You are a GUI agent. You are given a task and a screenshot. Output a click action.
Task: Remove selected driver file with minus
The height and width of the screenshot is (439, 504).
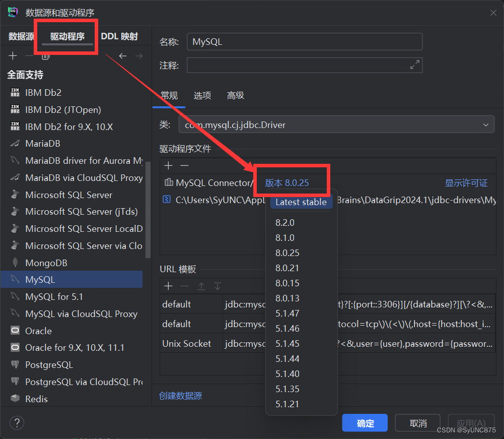[184, 165]
